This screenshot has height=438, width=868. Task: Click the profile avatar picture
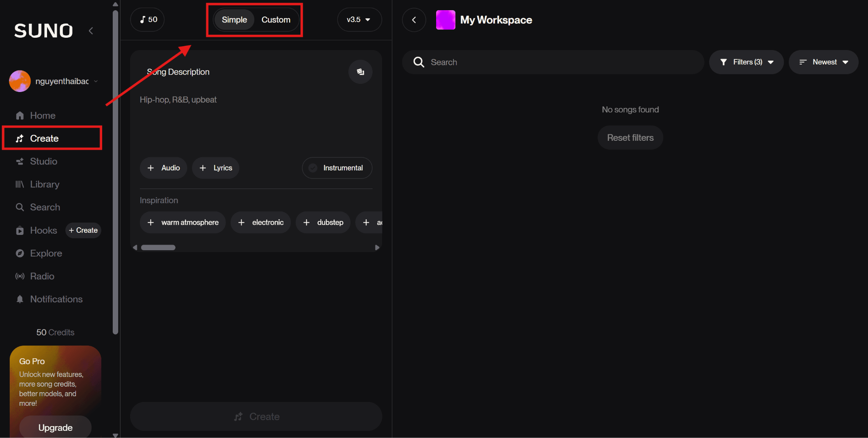click(x=20, y=81)
